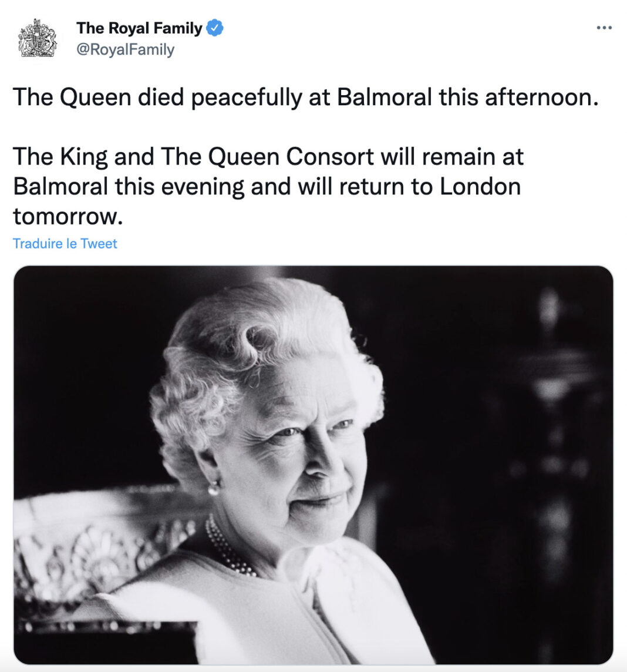The width and height of the screenshot is (627, 672).
Task: Click the Traduire le Tweet link
Action: (x=65, y=243)
